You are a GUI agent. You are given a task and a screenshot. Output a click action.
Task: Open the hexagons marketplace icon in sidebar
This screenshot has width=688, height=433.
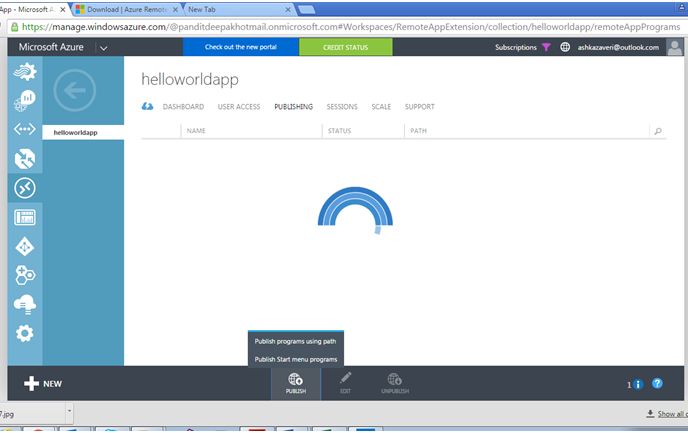(25, 276)
